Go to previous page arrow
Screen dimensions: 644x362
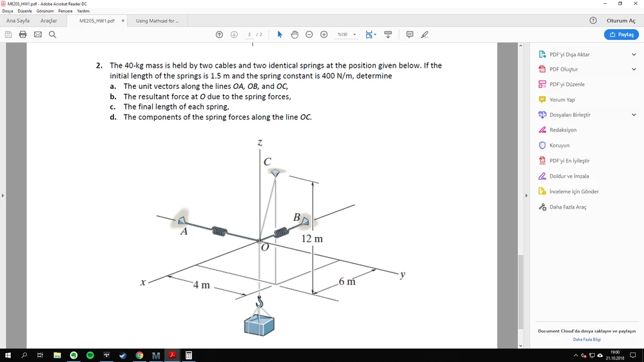[219, 35]
